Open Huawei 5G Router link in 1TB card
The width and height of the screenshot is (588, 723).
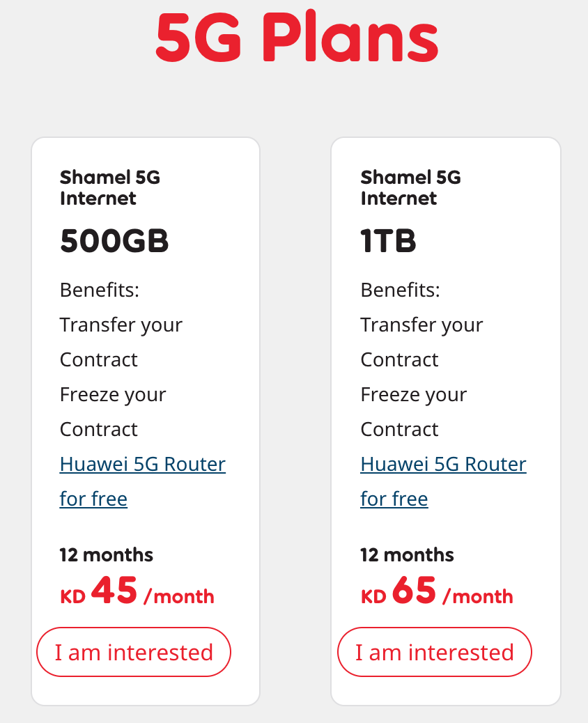click(443, 465)
